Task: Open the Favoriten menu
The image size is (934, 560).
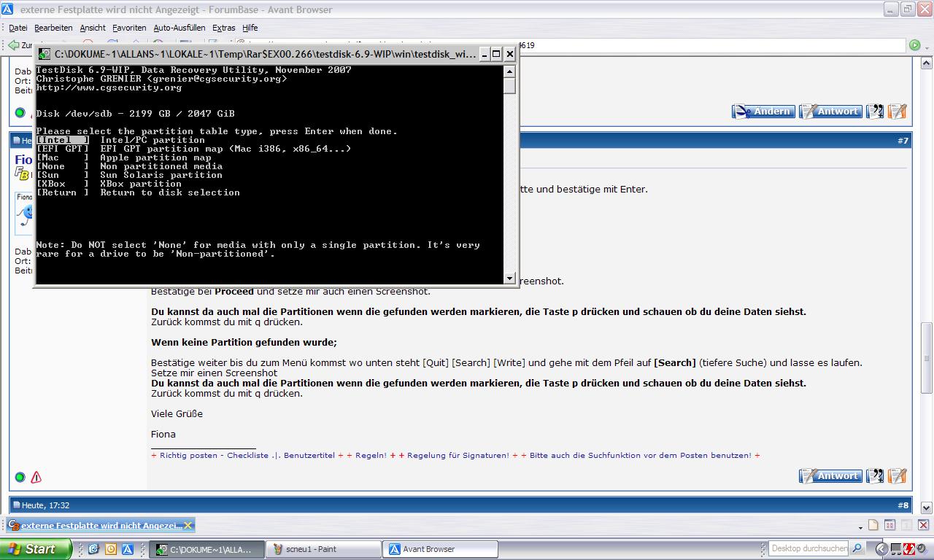Action: click(129, 28)
